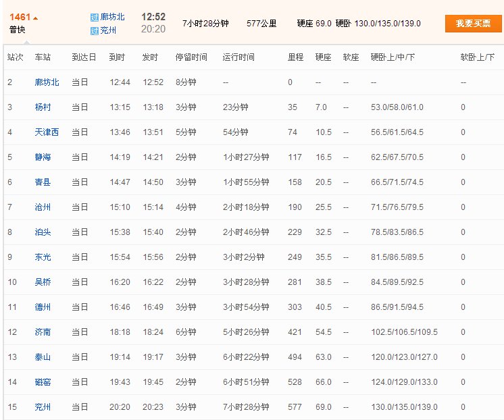Click the 软座 column header
The width and height of the screenshot is (504, 420).
(351, 57)
